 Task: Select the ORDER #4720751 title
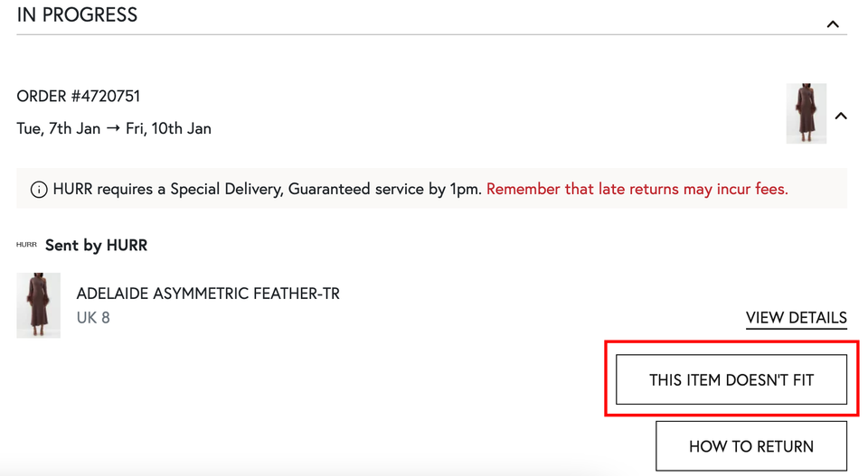point(79,96)
